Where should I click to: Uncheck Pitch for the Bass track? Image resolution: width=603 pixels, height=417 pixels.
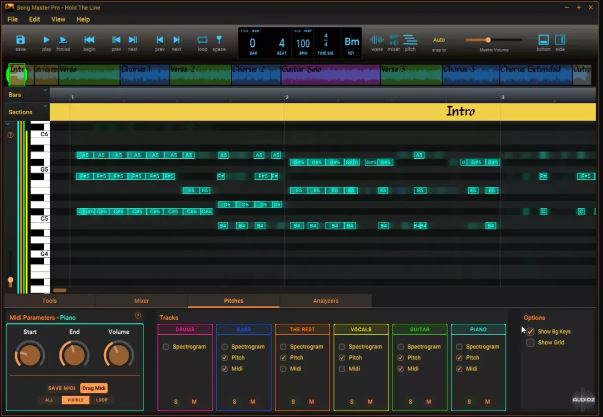pyautogui.click(x=225, y=357)
